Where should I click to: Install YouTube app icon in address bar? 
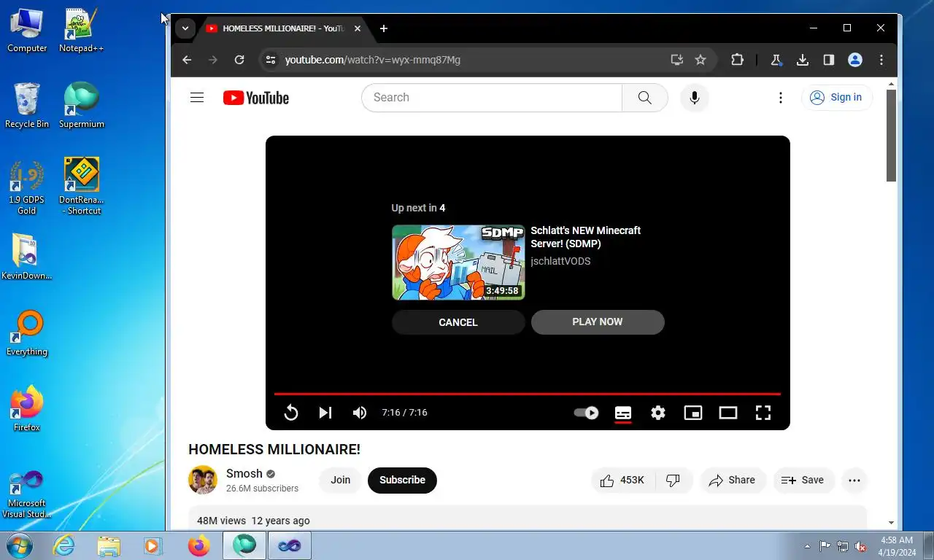pyautogui.click(x=677, y=60)
